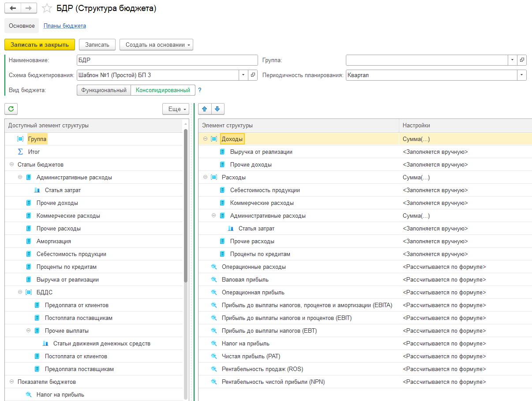The width and height of the screenshot is (532, 401).
Task: Click the sigma icon of Итог
Action: tap(20, 152)
